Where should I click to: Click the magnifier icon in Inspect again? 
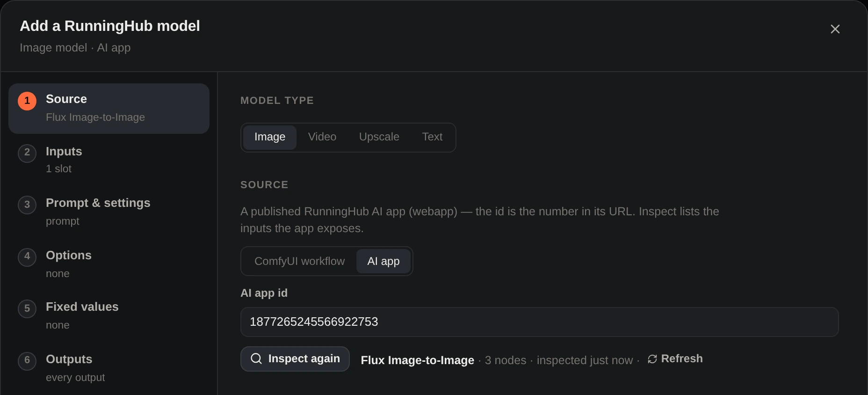coord(256,358)
